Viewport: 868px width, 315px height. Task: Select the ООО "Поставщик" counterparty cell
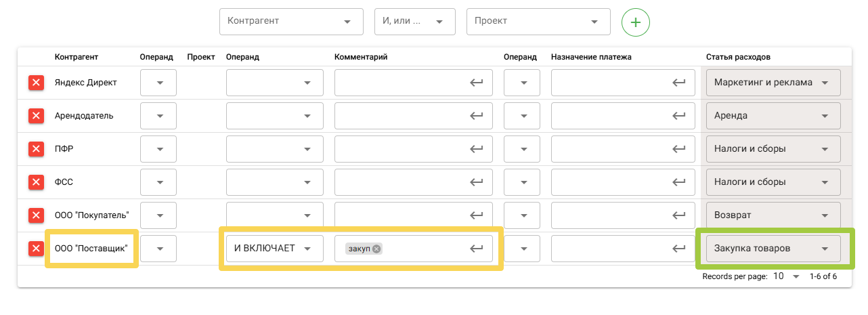coord(91,249)
